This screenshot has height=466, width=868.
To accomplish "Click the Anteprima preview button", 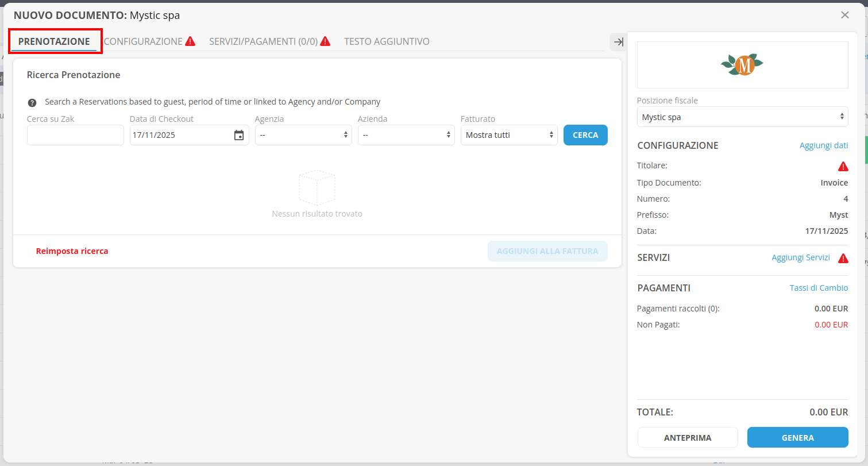I will point(688,437).
